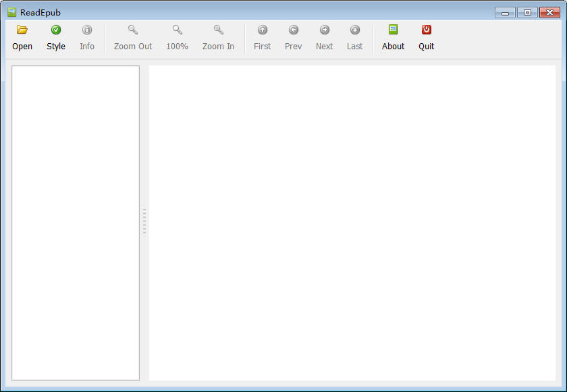
Task: Jump to the First page icon
Action: tap(262, 30)
